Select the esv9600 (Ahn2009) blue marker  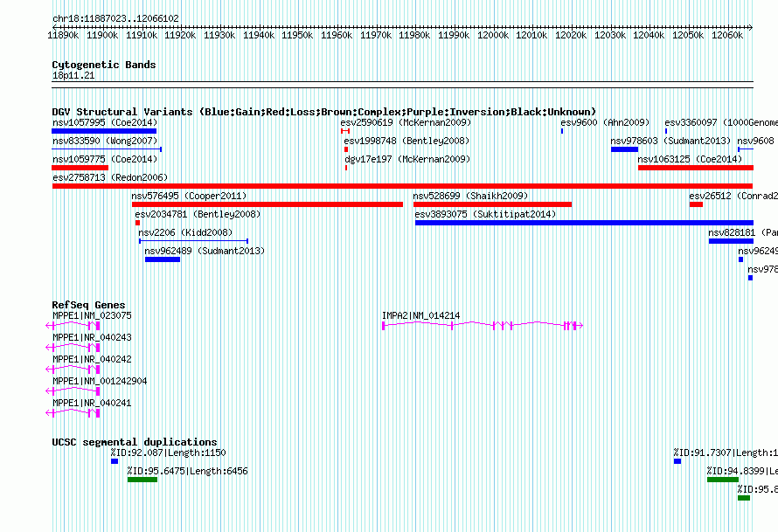click(x=562, y=131)
